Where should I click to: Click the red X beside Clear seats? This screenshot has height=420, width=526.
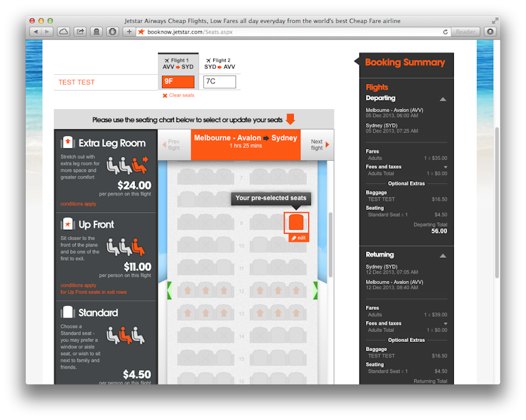165,96
